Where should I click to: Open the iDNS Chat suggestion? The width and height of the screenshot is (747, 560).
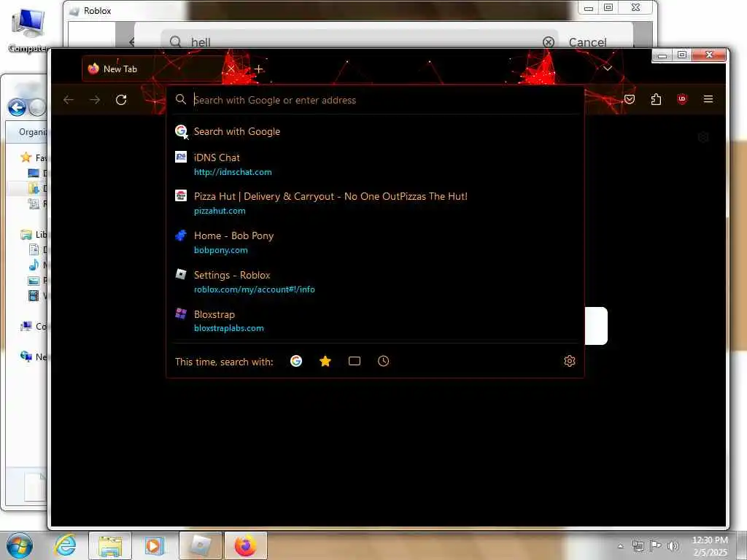click(x=375, y=164)
